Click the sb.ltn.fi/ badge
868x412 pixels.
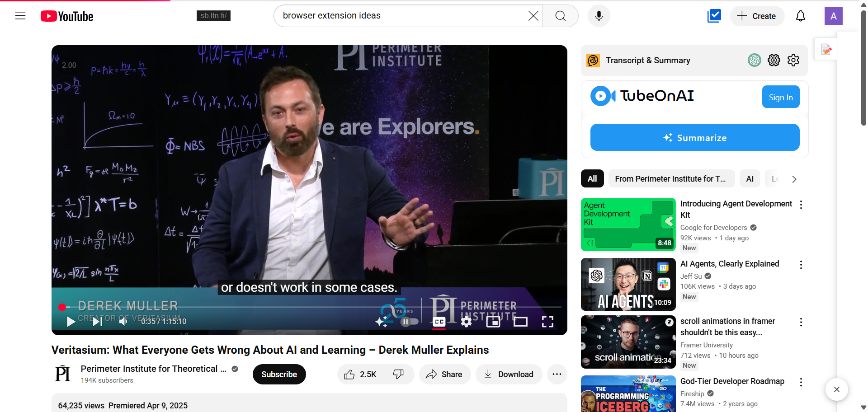213,16
